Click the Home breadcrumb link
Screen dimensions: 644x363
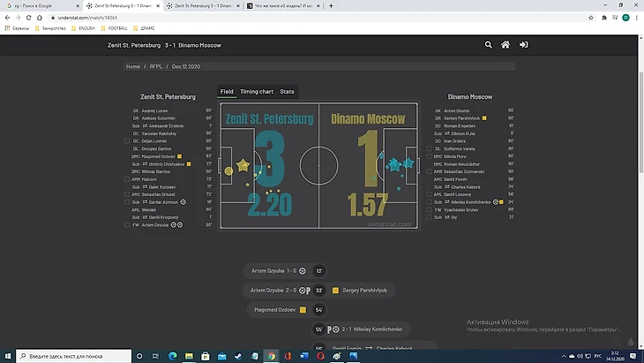(x=133, y=66)
